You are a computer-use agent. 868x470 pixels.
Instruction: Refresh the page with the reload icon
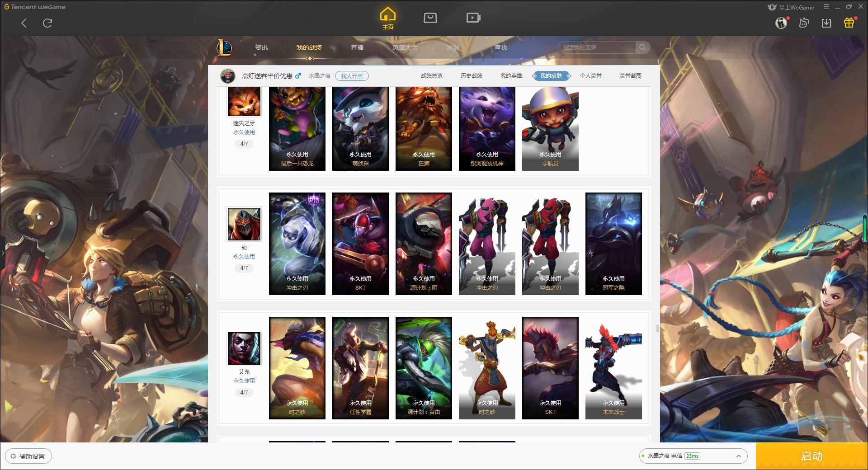tap(47, 23)
